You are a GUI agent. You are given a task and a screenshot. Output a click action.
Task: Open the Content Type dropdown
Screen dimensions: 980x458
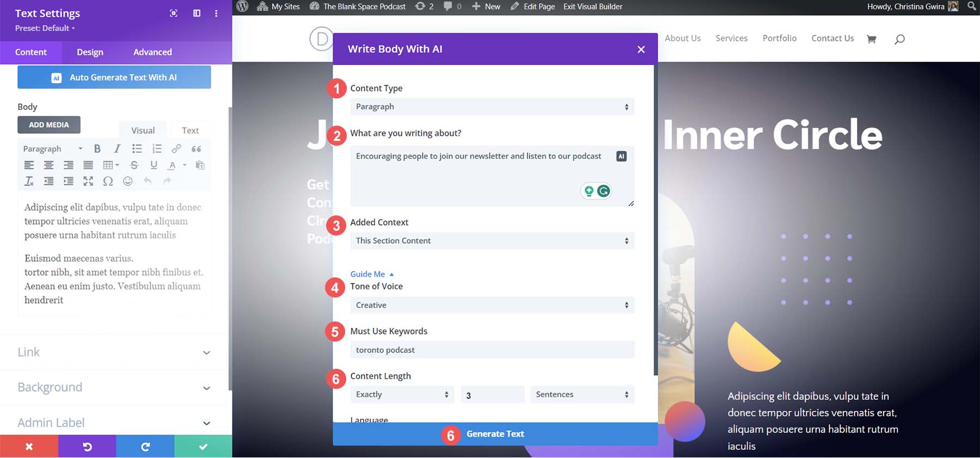pyautogui.click(x=492, y=107)
